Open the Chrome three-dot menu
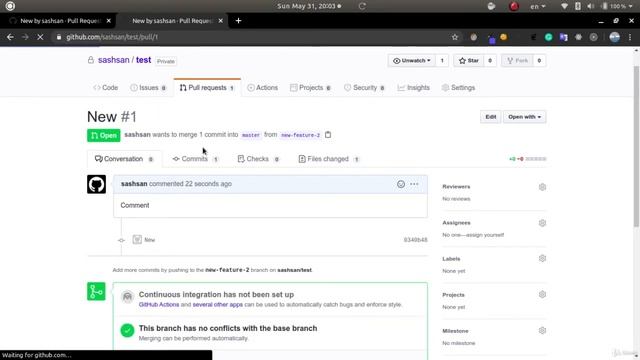This screenshot has height=360, width=640. click(630, 37)
